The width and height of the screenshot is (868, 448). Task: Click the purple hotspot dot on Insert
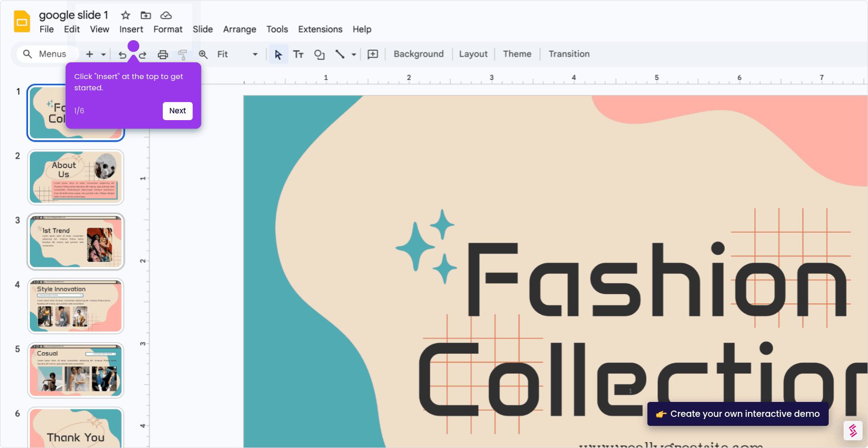coord(133,46)
